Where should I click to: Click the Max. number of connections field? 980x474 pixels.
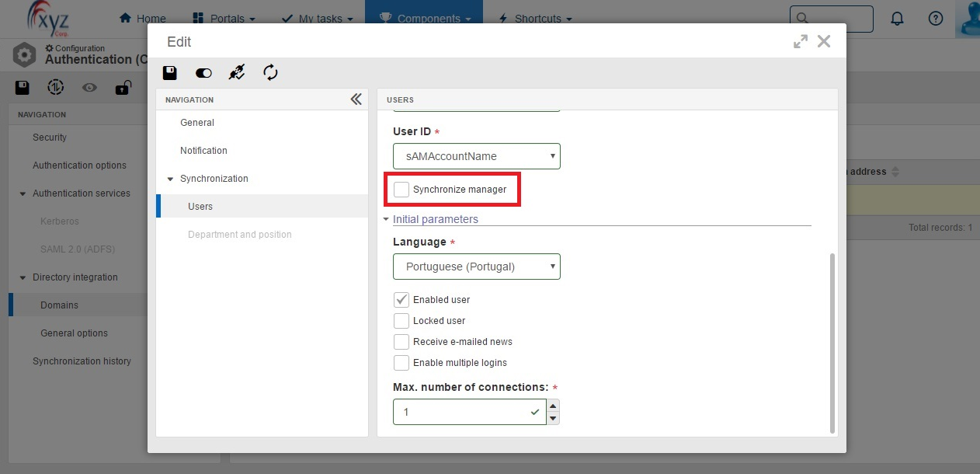point(469,412)
